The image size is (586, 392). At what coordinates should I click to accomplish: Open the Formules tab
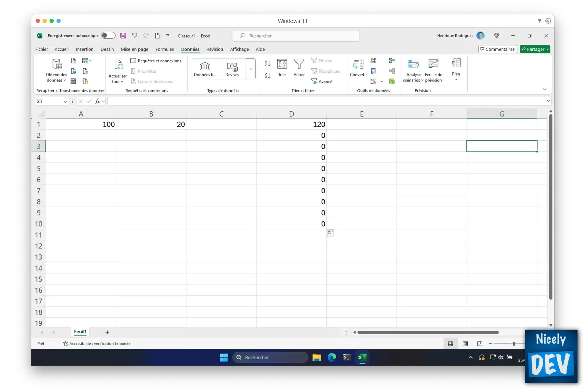pyautogui.click(x=165, y=49)
